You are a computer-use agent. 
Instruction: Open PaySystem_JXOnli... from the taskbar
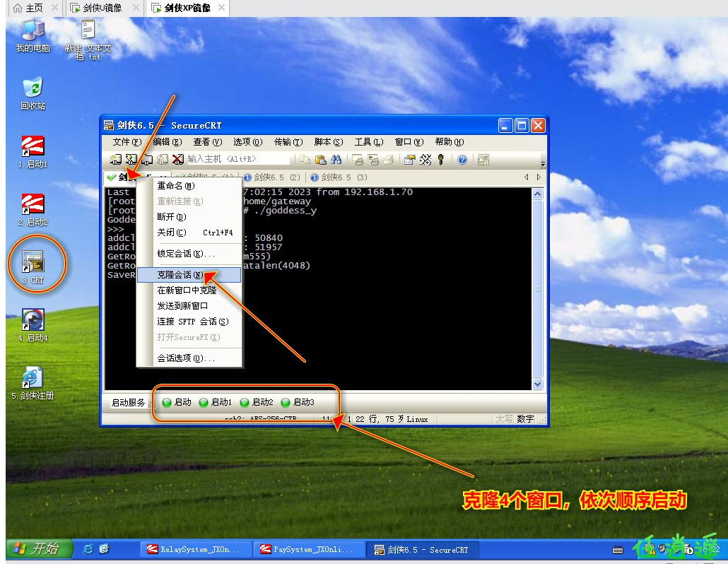pos(309,550)
